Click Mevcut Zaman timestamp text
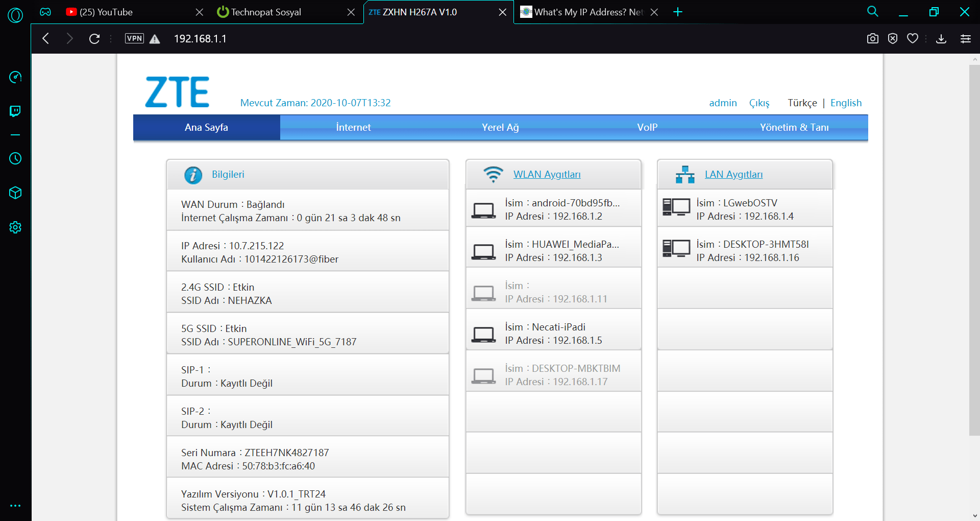 point(315,103)
